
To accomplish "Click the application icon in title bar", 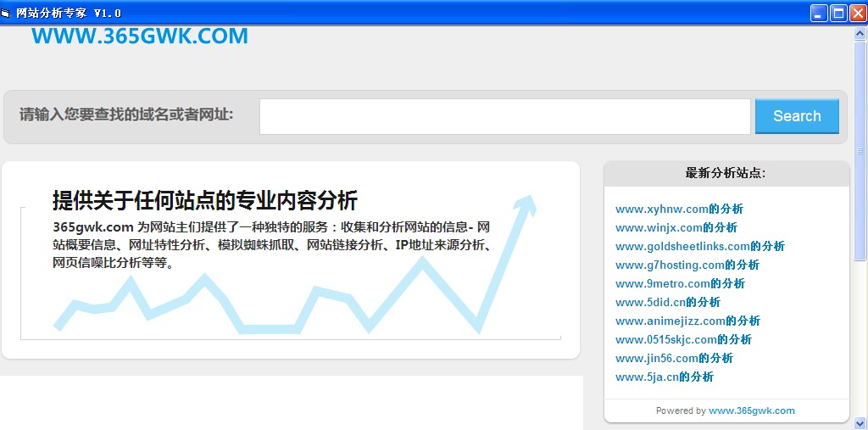I will [6, 14].
